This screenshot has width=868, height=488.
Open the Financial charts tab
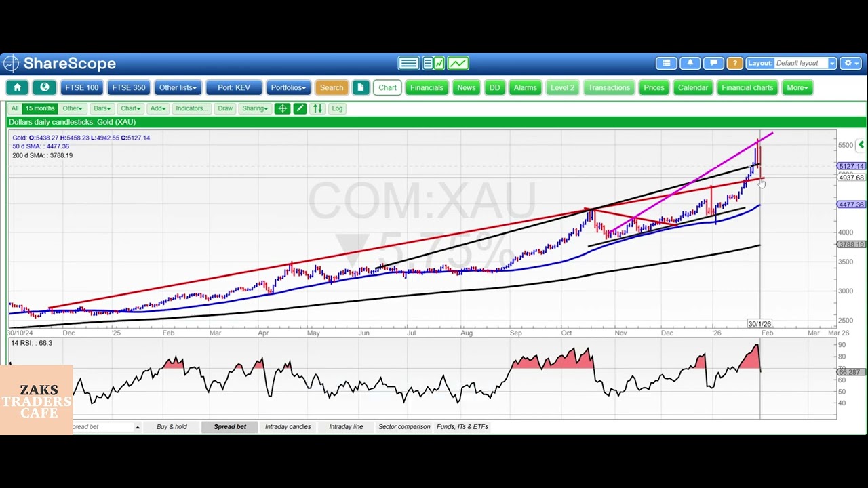point(747,87)
